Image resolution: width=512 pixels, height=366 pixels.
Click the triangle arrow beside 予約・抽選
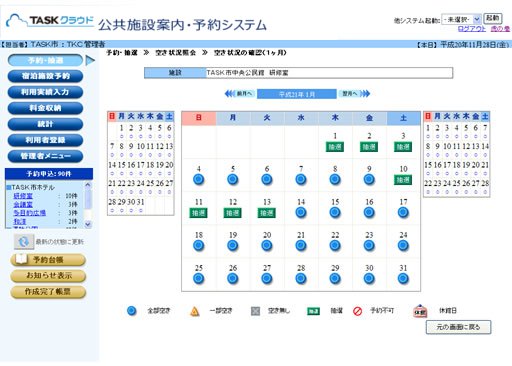click(90, 60)
